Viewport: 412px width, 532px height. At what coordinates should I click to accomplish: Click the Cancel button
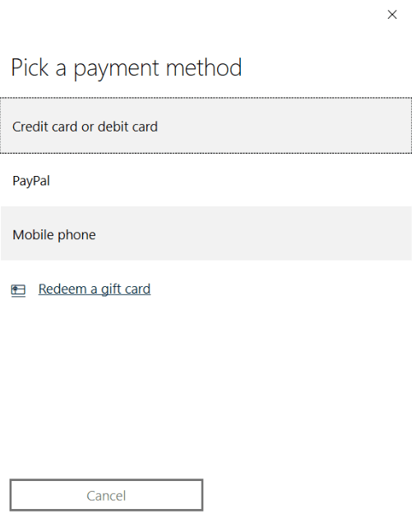point(106,495)
